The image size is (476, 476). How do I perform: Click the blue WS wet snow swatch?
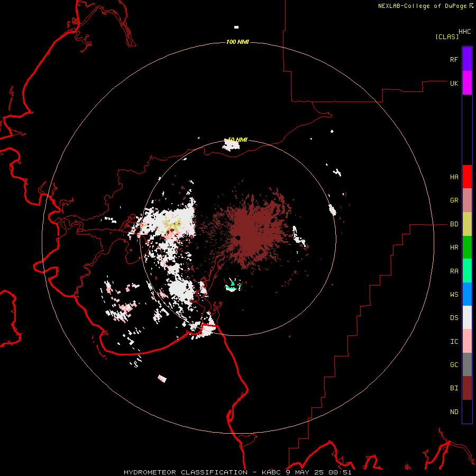point(467,294)
